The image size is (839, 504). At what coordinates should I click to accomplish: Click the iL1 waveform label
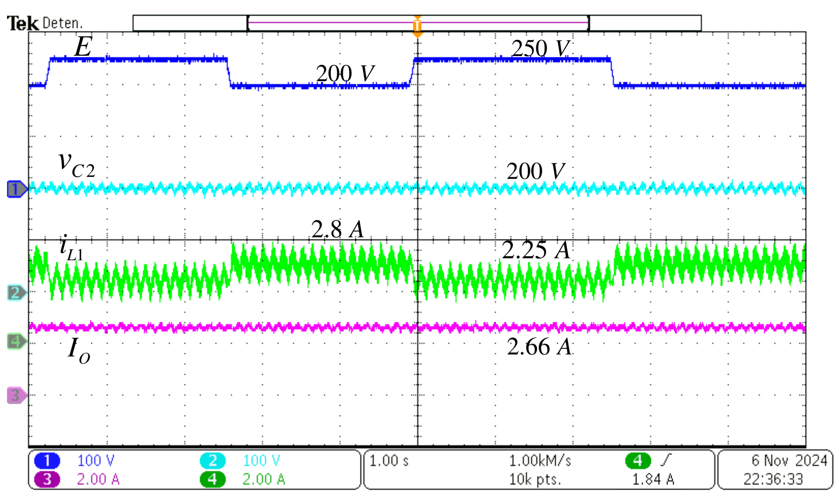(71, 248)
